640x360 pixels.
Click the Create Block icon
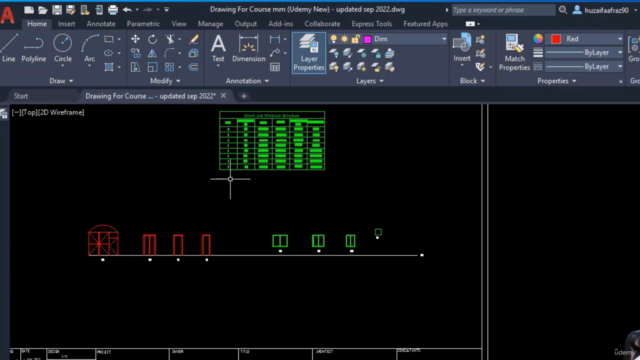(480, 39)
